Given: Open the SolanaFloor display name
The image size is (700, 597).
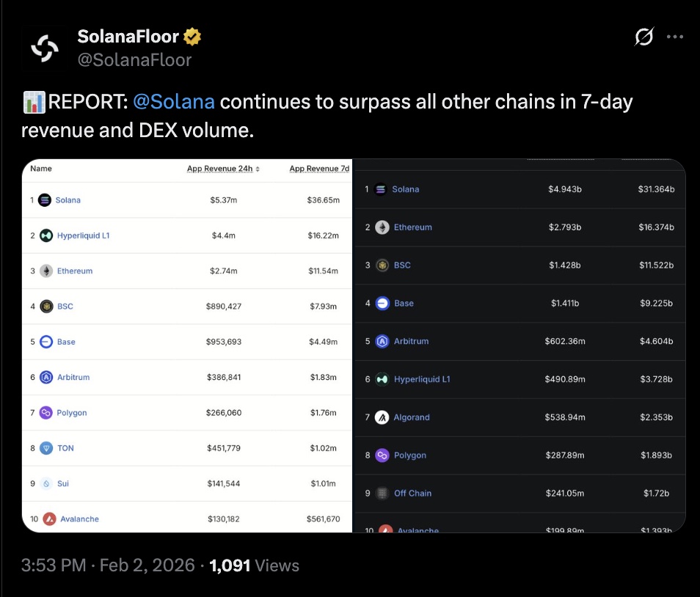Looking at the screenshot, I should pos(128,36).
